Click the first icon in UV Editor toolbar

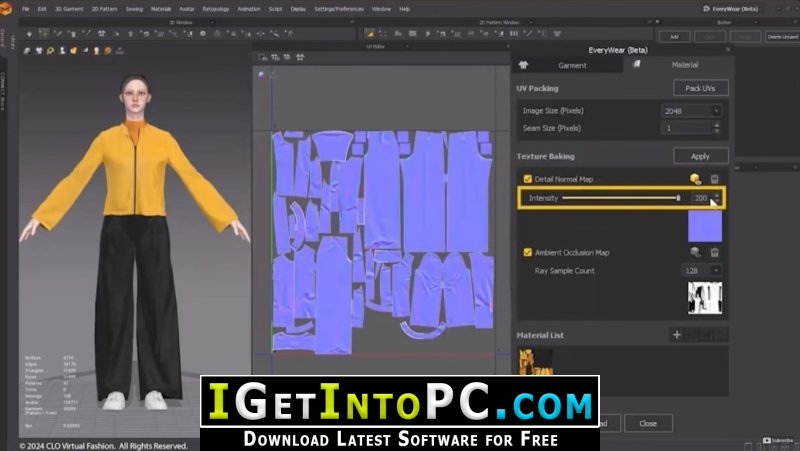tap(263, 57)
